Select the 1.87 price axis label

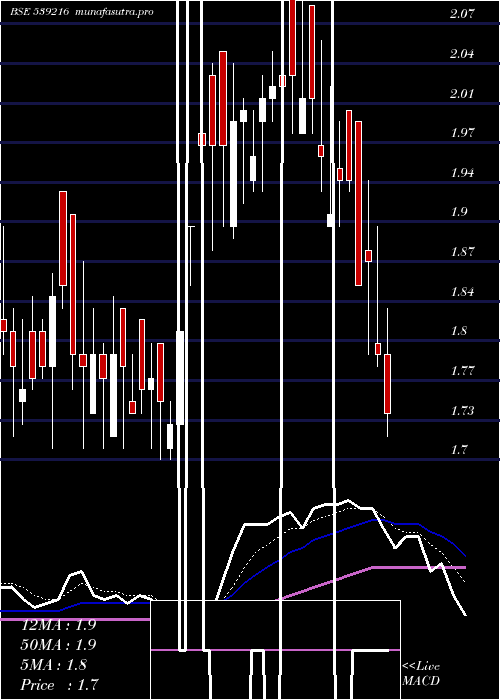click(462, 252)
